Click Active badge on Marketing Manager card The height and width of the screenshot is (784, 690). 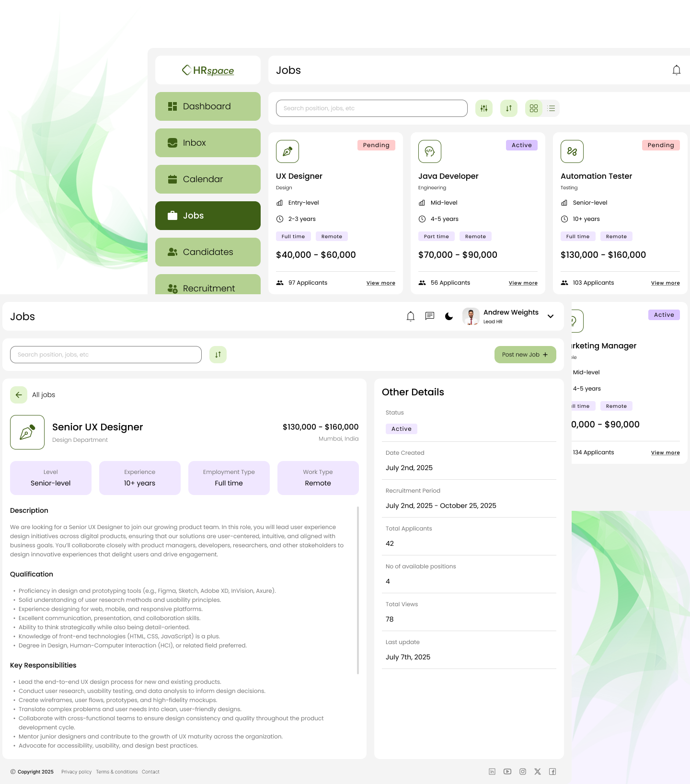664,315
